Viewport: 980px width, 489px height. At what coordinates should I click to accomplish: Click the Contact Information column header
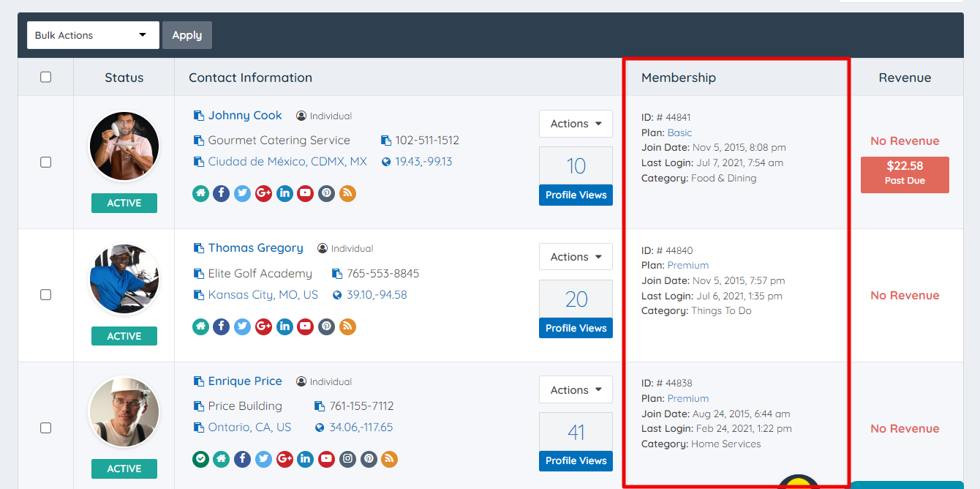coord(250,78)
